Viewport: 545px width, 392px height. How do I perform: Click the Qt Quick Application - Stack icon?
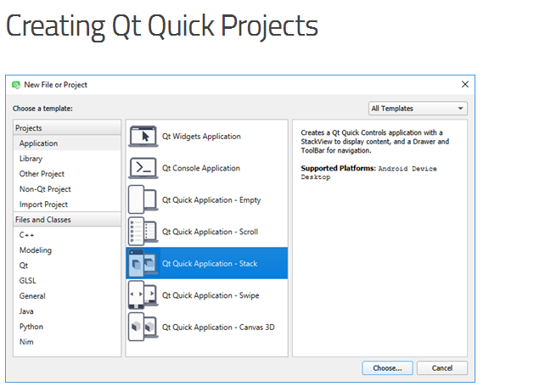point(143,263)
